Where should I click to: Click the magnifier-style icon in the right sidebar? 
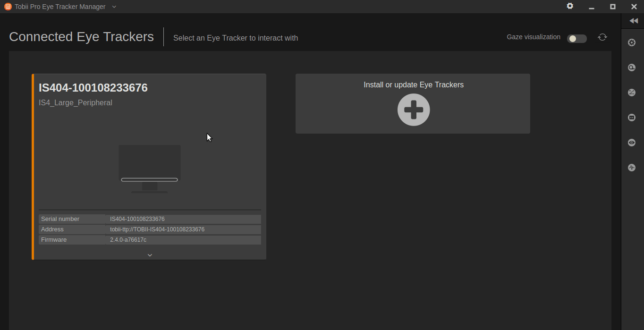[x=632, y=68]
